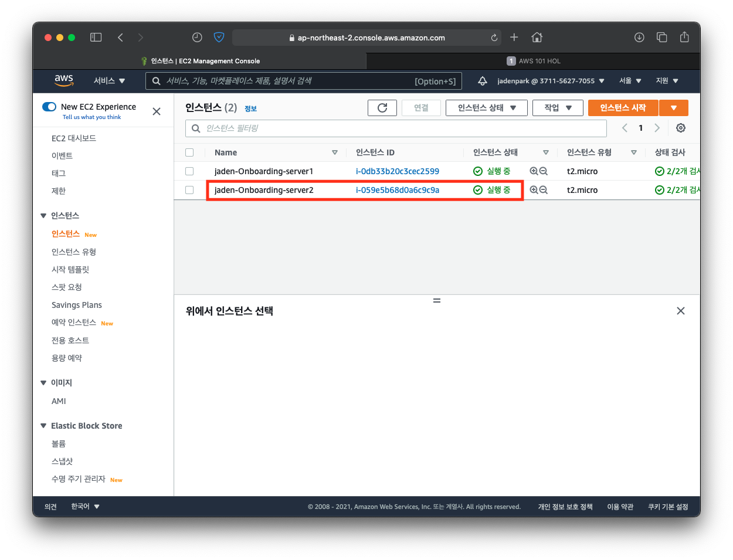The image size is (733, 560).
Task: Click Safari sidebar toggle icon
Action: (96, 38)
